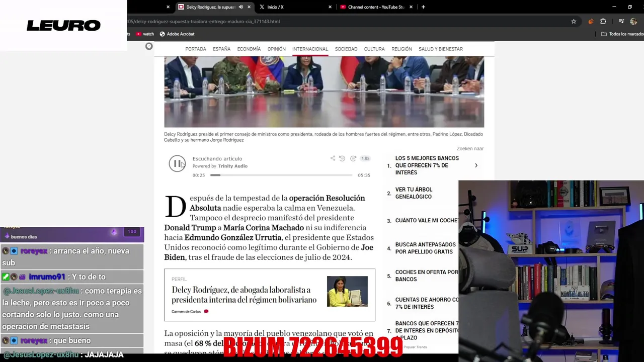The image size is (644, 362).
Task: Open the PORTADA section
Action: [x=196, y=49]
